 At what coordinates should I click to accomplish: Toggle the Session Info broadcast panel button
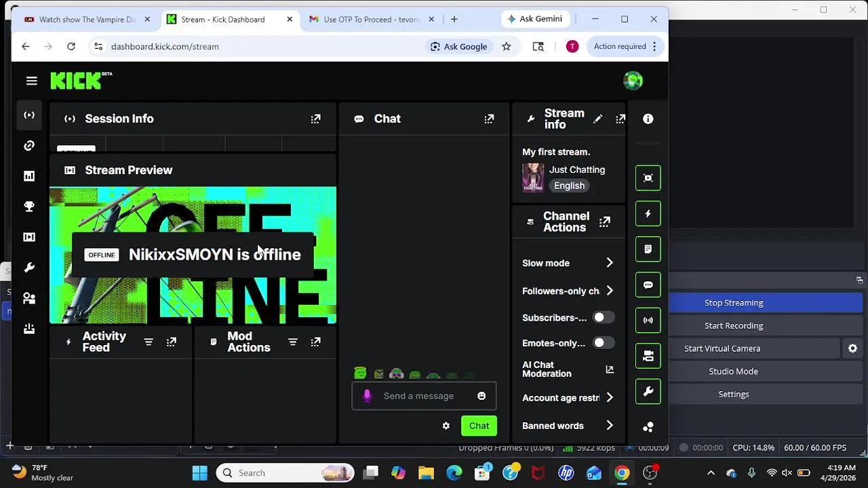pyautogui.click(x=648, y=320)
